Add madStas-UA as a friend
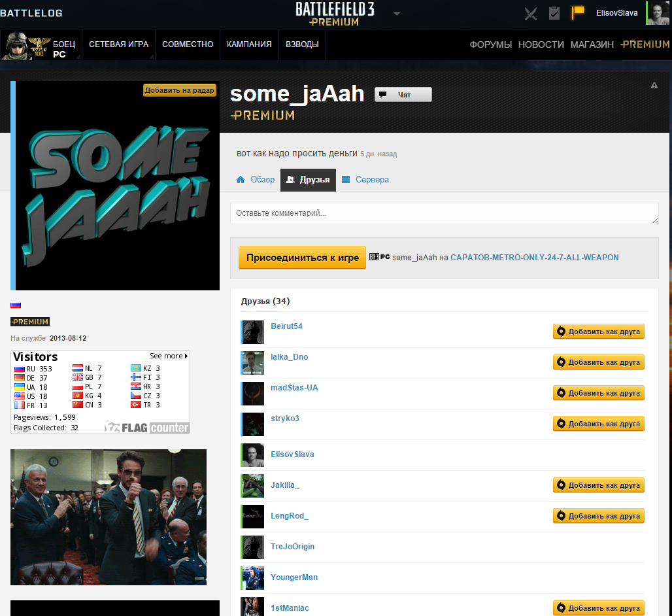This screenshot has width=672, height=616. (599, 393)
